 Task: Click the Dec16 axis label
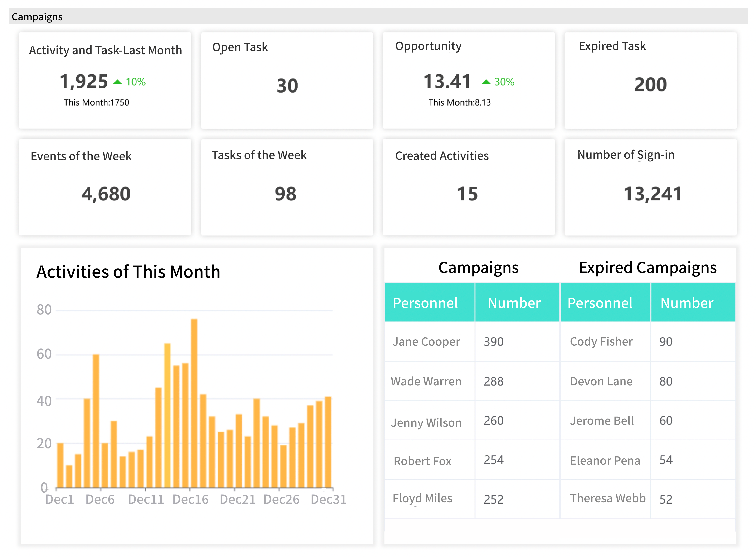tap(190, 499)
